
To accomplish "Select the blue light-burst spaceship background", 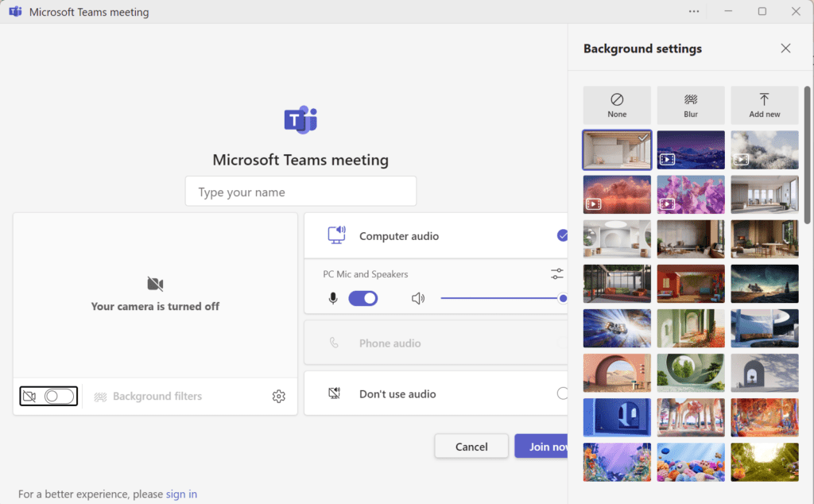I will click(617, 328).
